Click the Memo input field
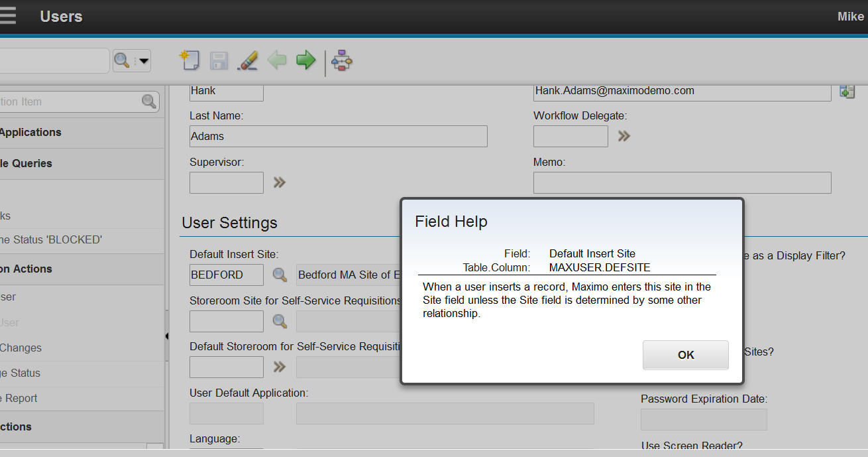The image size is (868, 457). [x=682, y=182]
